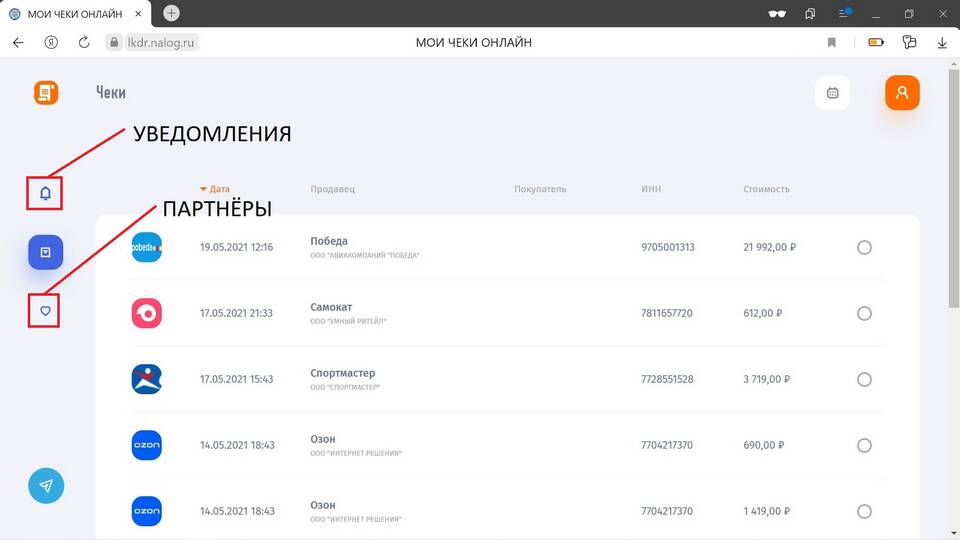Select the Победа receipt radio button
The height and width of the screenshot is (540, 960).
(x=864, y=248)
